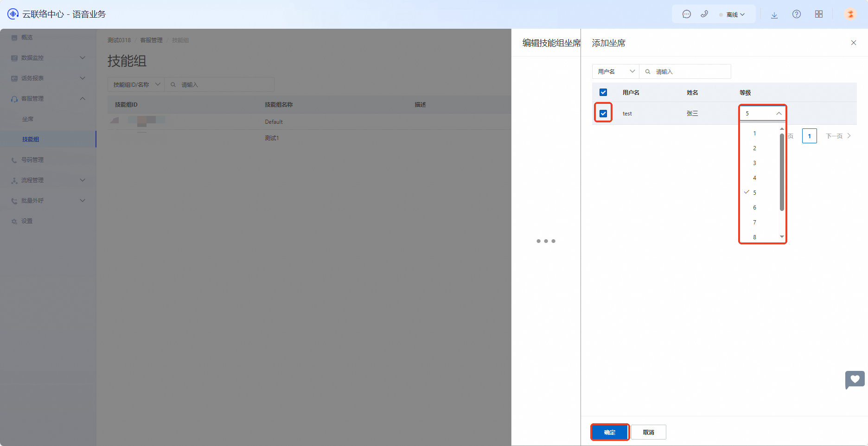Image resolution: width=868 pixels, height=446 pixels.
Task: Click the name cell 张三
Action: tap(692, 114)
